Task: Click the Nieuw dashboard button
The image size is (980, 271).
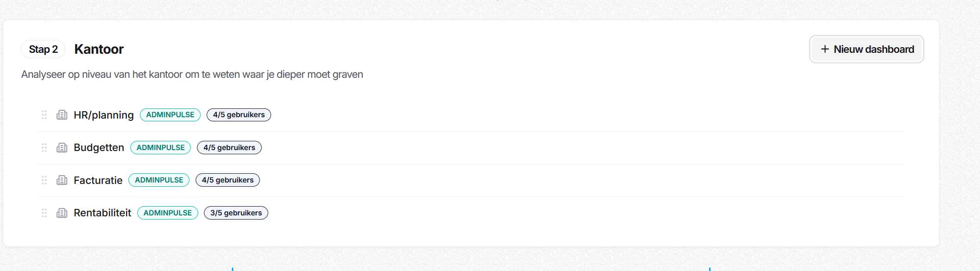Action: pos(866,49)
